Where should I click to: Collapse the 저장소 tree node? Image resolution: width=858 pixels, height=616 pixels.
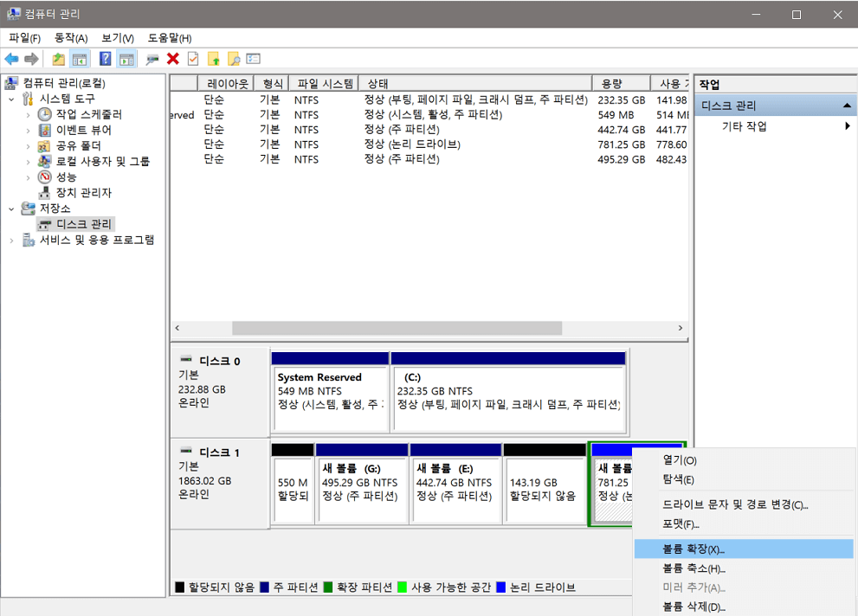click(12, 208)
